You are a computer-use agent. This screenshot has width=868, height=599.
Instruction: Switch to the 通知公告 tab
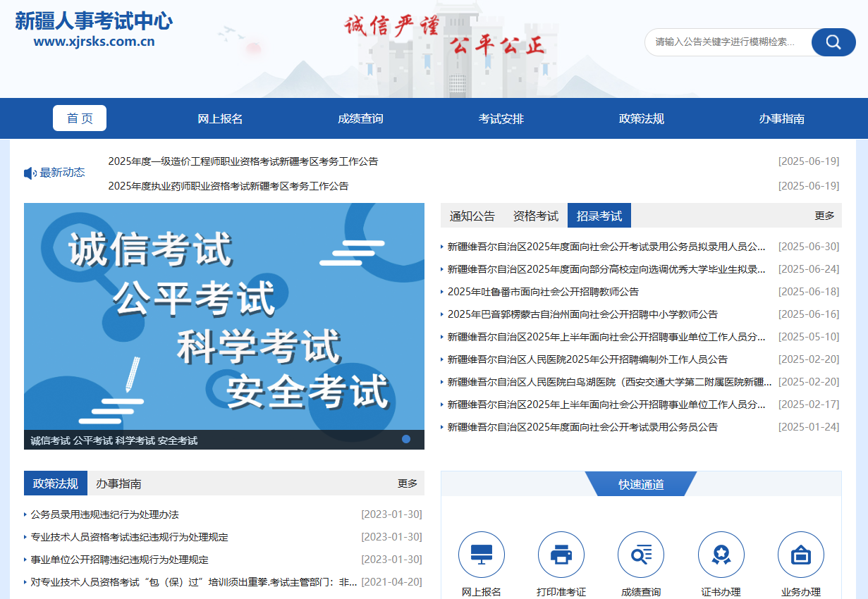pos(472,216)
